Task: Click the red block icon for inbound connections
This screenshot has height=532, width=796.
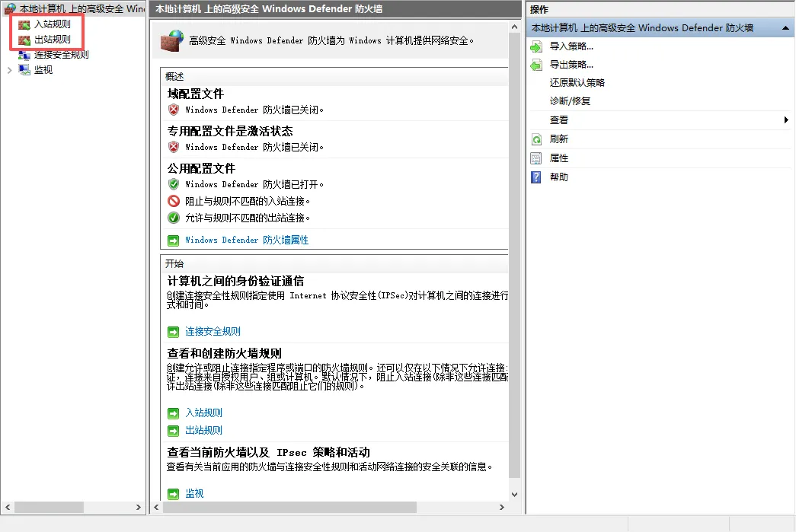Action: 174,201
